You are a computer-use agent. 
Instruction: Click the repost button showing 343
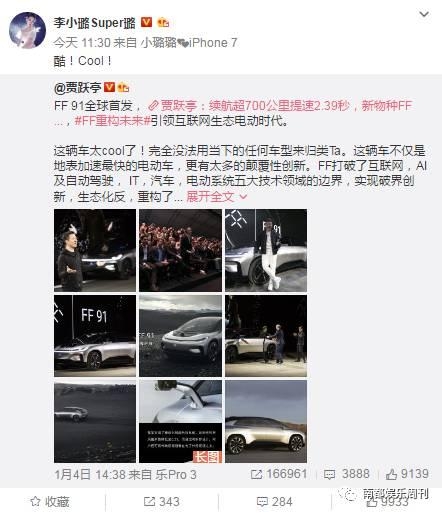pos(162,501)
